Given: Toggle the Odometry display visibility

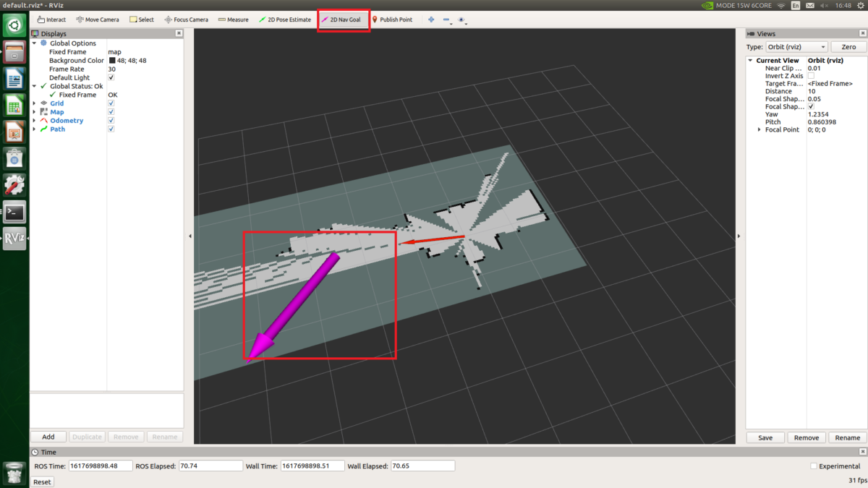Looking at the screenshot, I should click(111, 120).
